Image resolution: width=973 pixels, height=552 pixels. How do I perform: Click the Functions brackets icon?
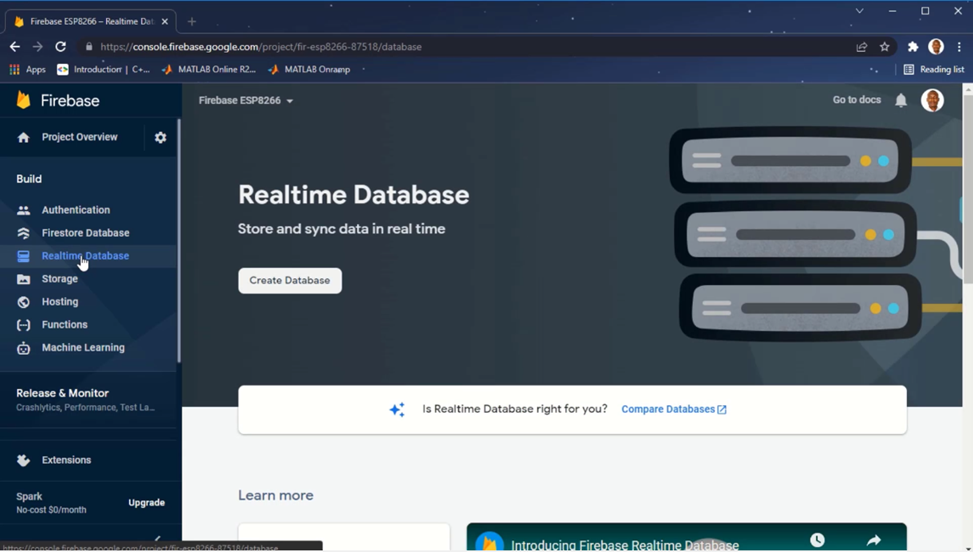24,325
